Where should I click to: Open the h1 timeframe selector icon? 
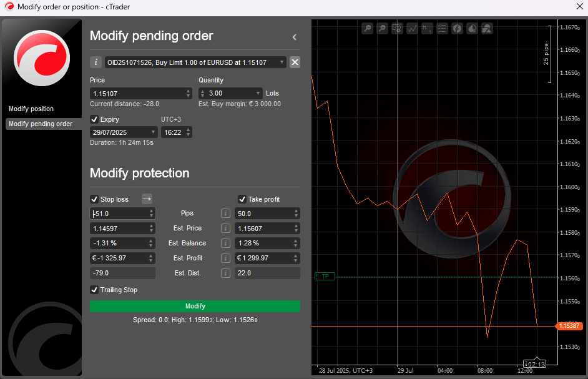click(427, 28)
